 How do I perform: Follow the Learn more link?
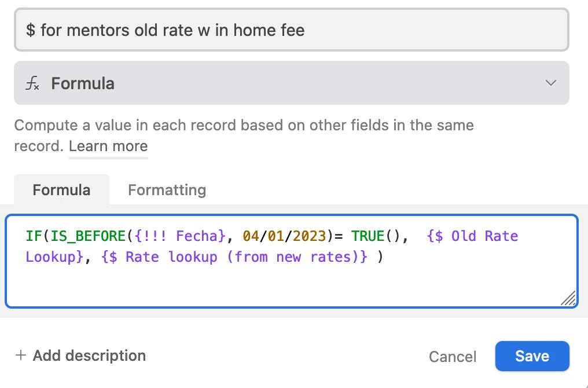pos(108,146)
